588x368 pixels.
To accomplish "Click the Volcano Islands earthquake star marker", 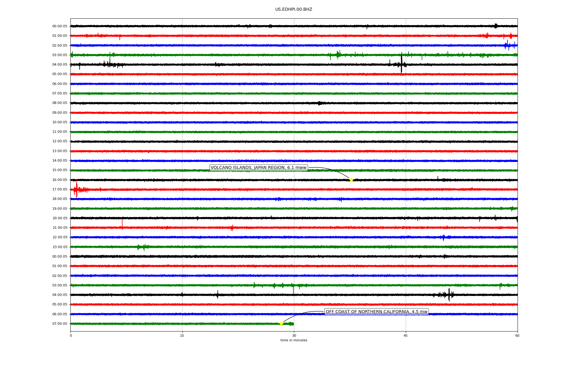I will pos(351,180).
